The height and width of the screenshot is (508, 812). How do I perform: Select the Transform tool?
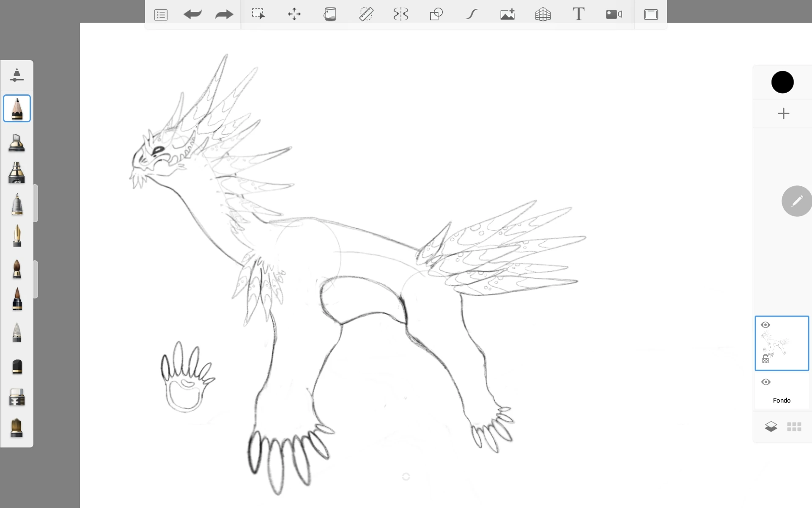294,14
